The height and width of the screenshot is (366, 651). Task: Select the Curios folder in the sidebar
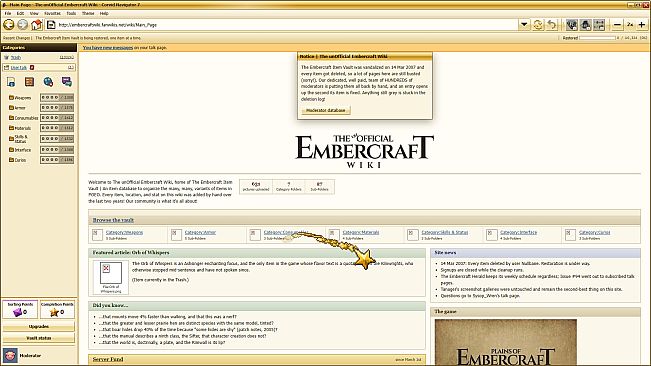tap(17, 160)
